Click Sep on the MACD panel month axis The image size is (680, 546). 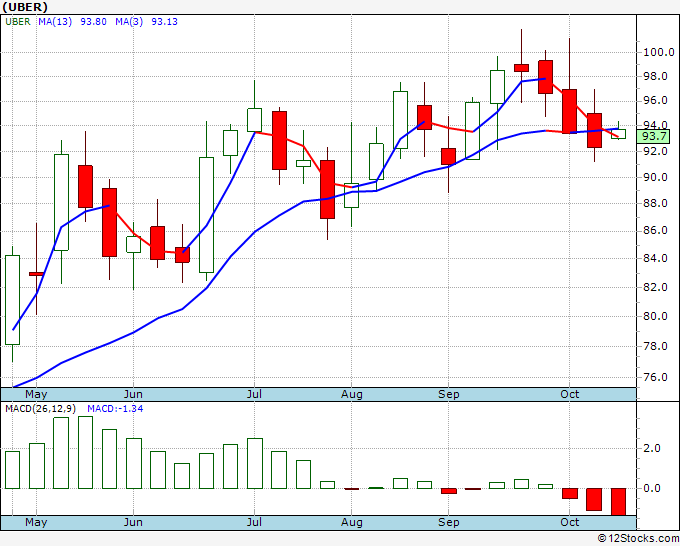pyautogui.click(x=448, y=522)
